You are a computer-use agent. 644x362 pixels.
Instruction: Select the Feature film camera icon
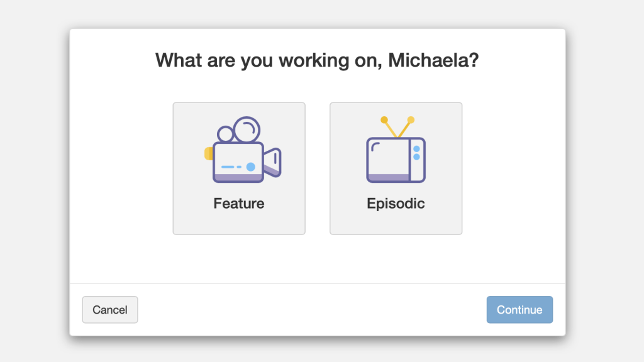click(242, 151)
